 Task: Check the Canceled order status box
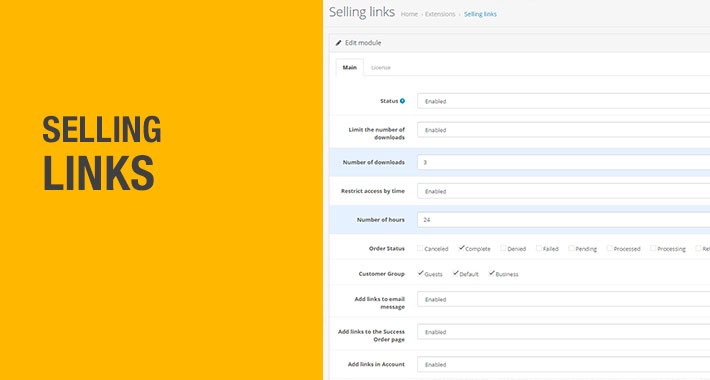tap(420, 248)
